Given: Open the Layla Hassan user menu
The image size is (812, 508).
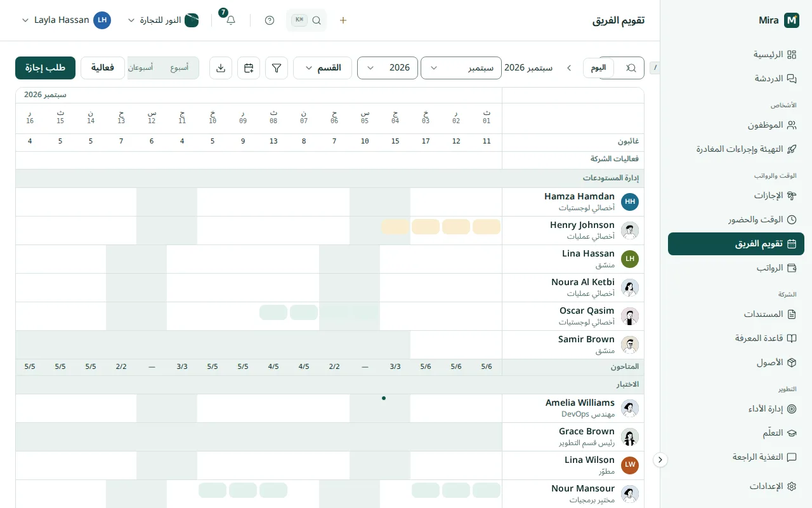Looking at the screenshot, I should point(66,20).
